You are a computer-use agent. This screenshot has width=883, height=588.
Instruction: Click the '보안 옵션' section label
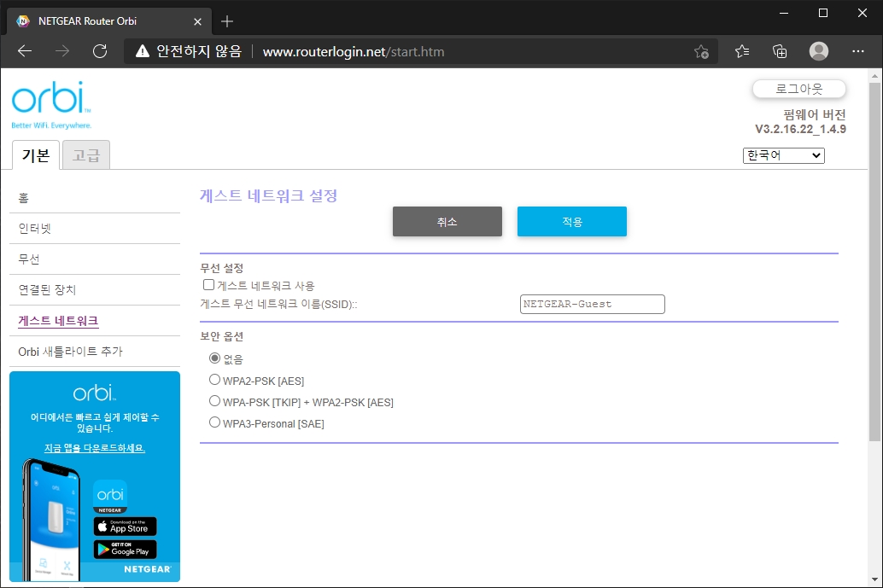click(x=222, y=336)
